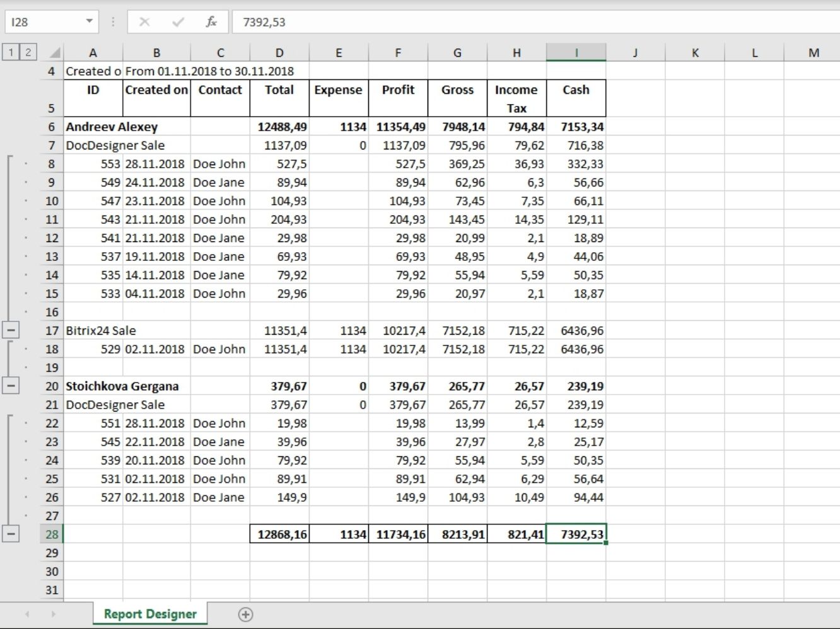
Task: Show outline level 2 detail
Action: [x=28, y=52]
